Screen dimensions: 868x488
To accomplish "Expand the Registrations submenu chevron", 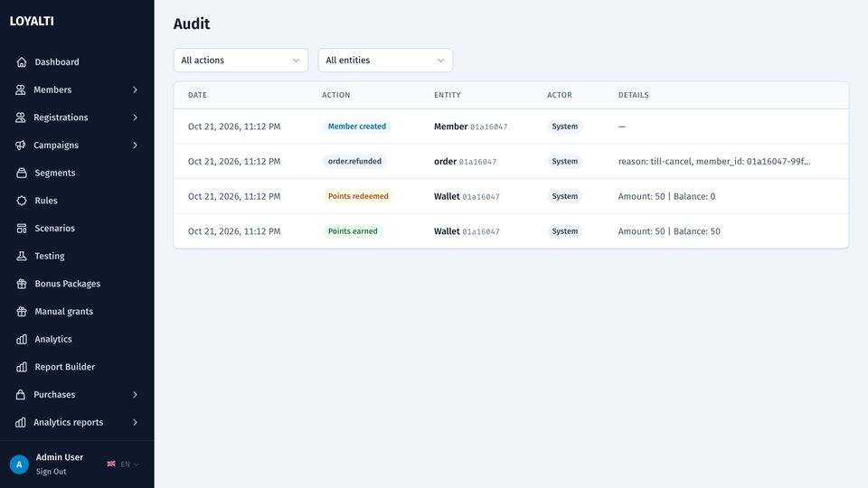I will (135, 117).
